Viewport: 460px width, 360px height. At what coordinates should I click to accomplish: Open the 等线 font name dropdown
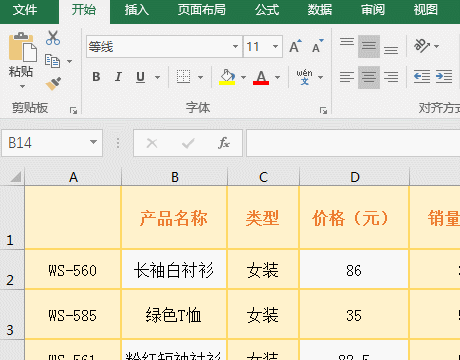click(235, 46)
